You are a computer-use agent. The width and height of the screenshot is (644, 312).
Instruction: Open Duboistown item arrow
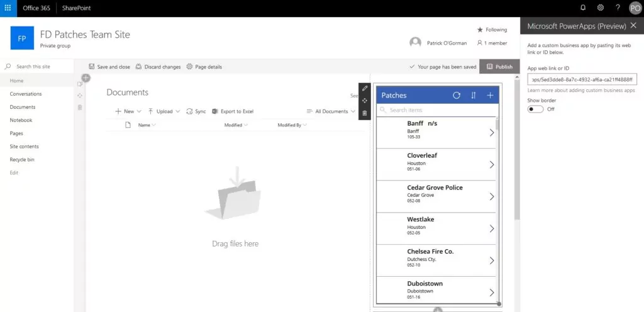point(492,292)
